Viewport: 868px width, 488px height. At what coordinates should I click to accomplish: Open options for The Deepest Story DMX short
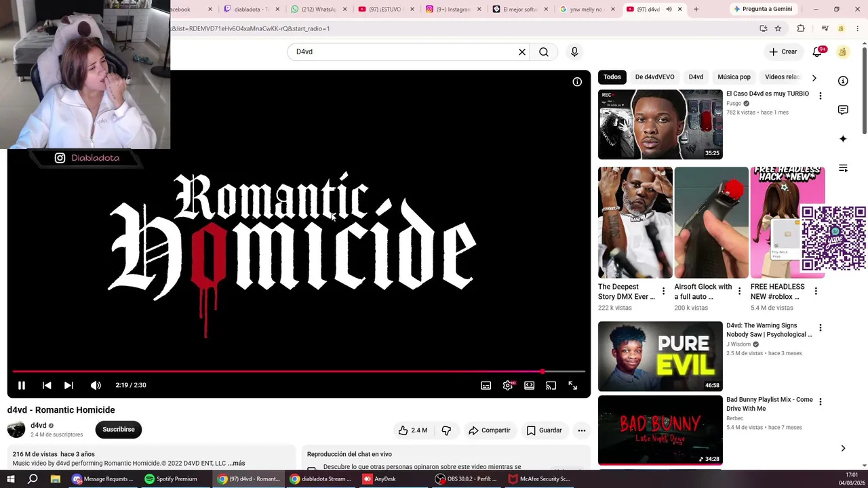(663, 291)
